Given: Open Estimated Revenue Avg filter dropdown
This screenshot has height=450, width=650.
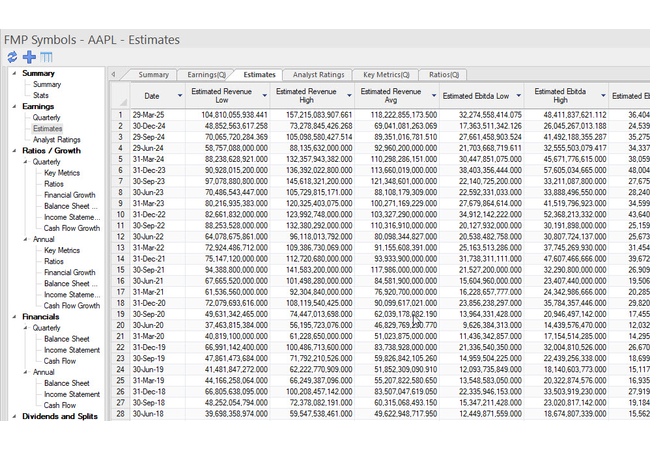Looking at the screenshot, I should [x=434, y=96].
